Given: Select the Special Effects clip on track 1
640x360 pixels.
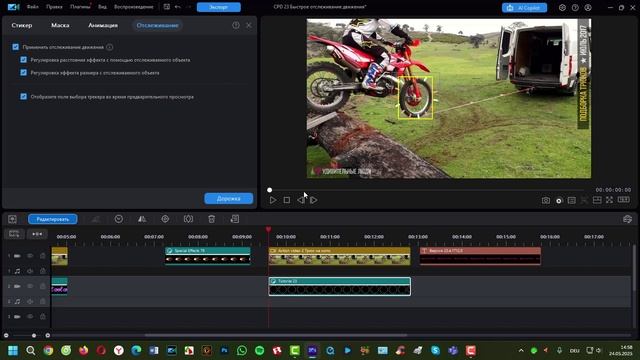Looking at the screenshot, I should 208,256.
